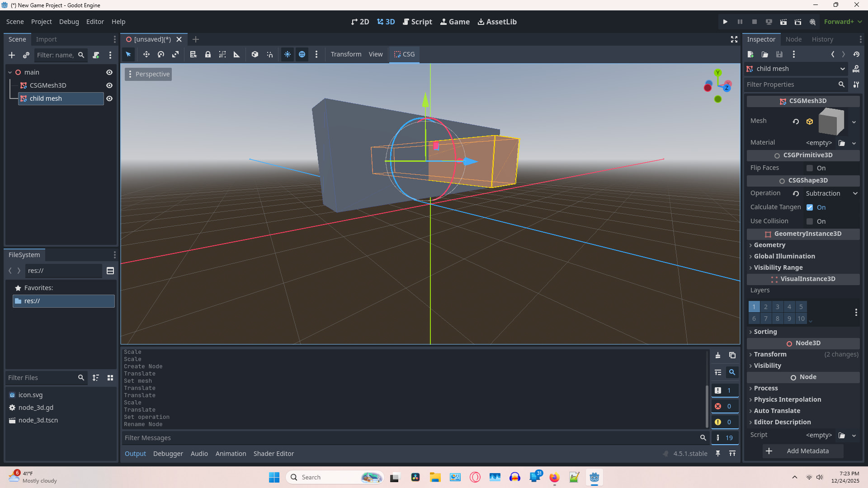Select the Move mode tool in toolbar

click(146, 54)
